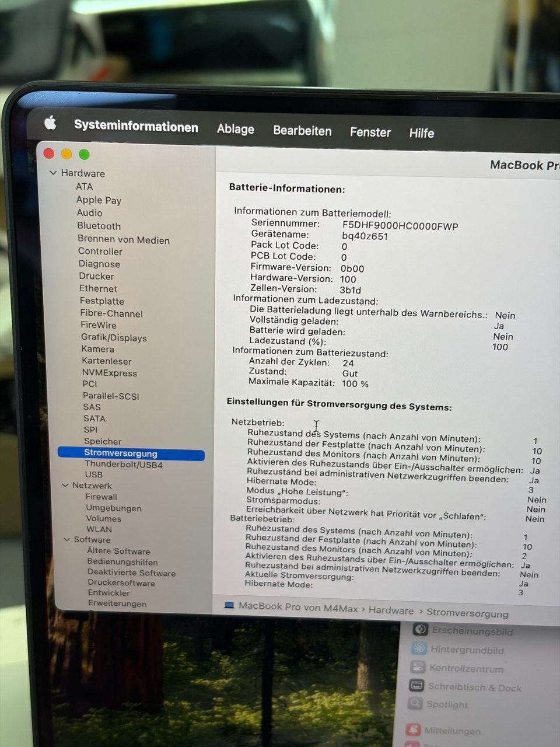Select Brennen von Medien
The image size is (560, 747).
click(x=124, y=240)
